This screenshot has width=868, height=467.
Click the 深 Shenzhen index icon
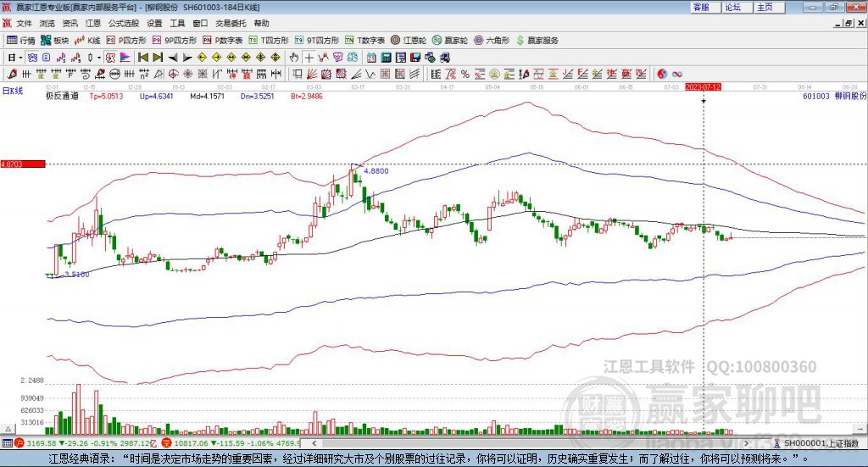pos(167,443)
